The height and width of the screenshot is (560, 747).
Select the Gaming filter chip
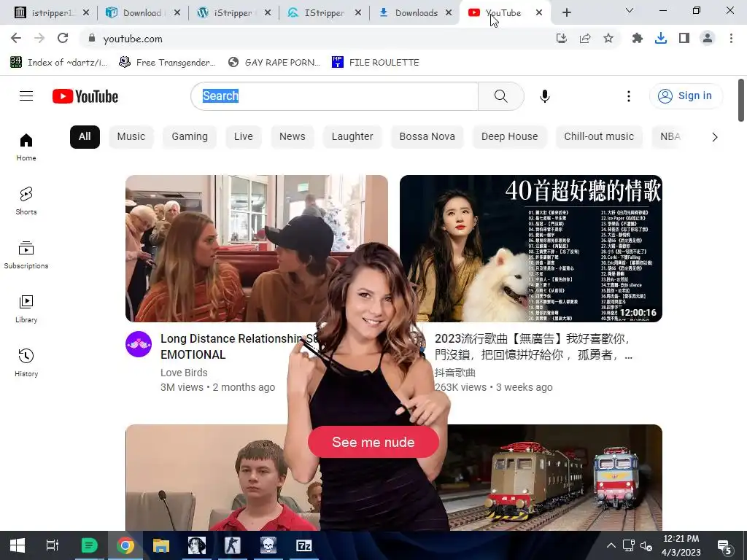click(x=190, y=136)
